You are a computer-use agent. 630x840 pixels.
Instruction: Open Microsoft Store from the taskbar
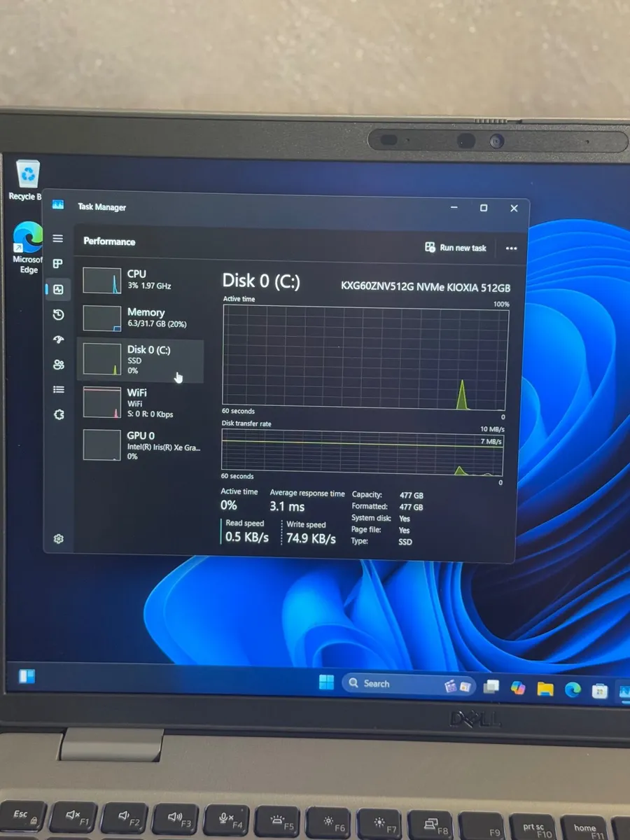click(x=600, y=692)
